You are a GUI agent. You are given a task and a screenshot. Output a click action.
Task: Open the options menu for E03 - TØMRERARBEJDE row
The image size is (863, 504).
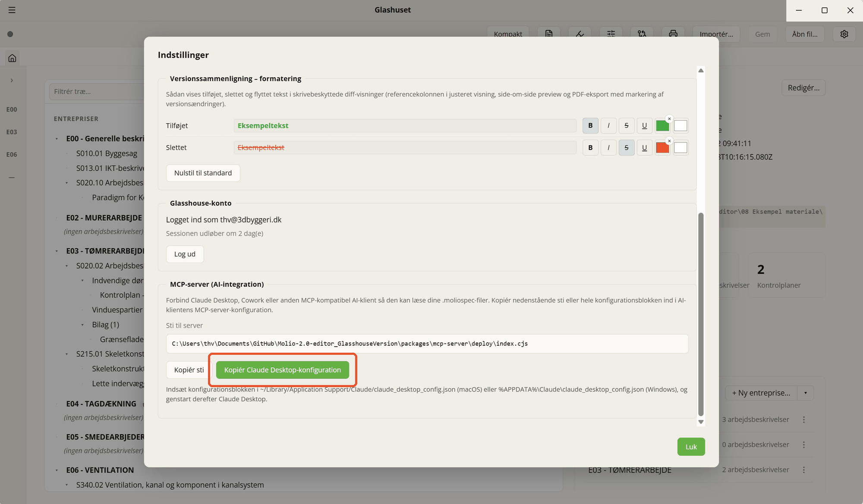point(804,470)
